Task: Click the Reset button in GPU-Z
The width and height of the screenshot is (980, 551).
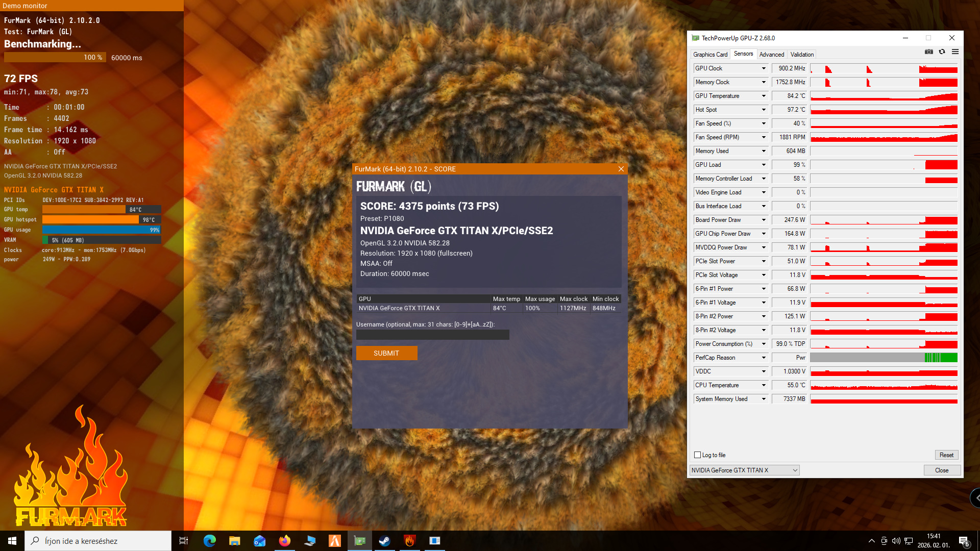Action: pos(946,455)
